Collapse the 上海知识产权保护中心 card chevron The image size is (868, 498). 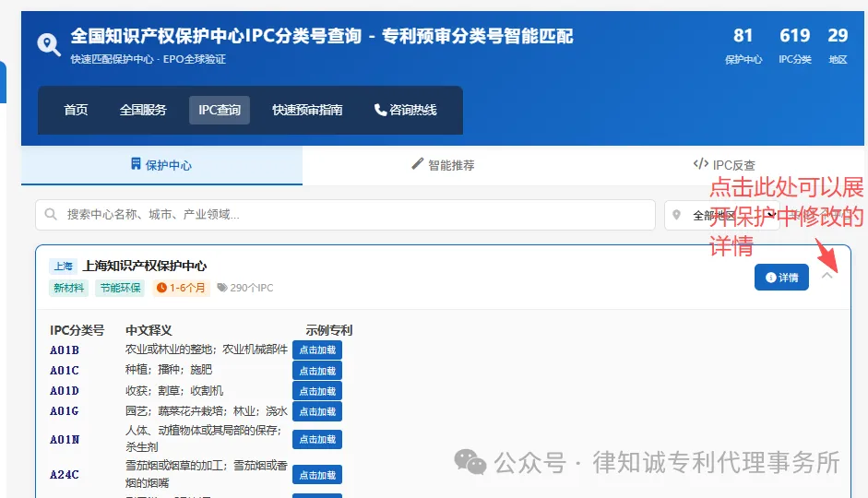tap(827, 275)
